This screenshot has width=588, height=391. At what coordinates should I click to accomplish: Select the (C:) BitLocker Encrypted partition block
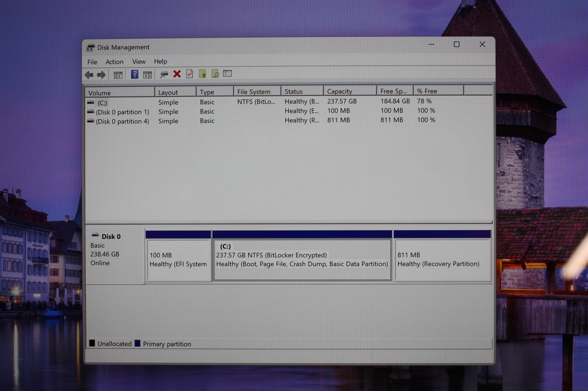pyautogui.click(x=302, y=256)
